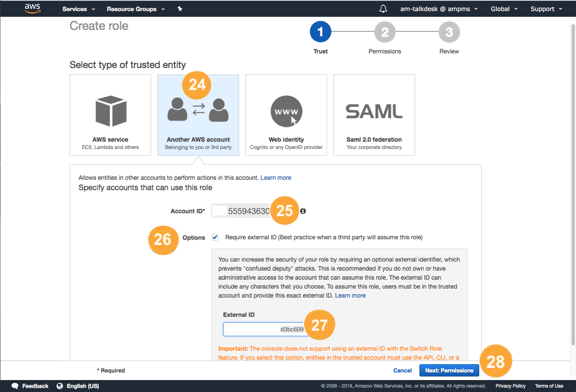Viewport: 576px width, 392px height.
Task: Toggle the Require external ID checkbox
Action: 215,237
